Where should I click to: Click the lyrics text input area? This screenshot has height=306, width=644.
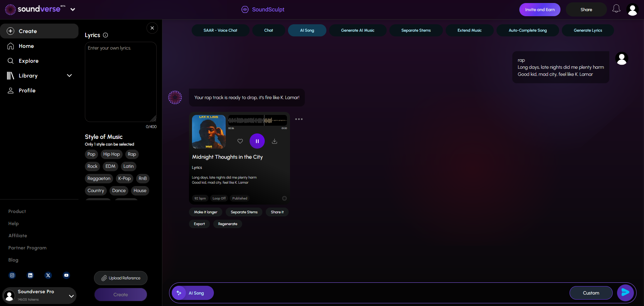point(121,82)
